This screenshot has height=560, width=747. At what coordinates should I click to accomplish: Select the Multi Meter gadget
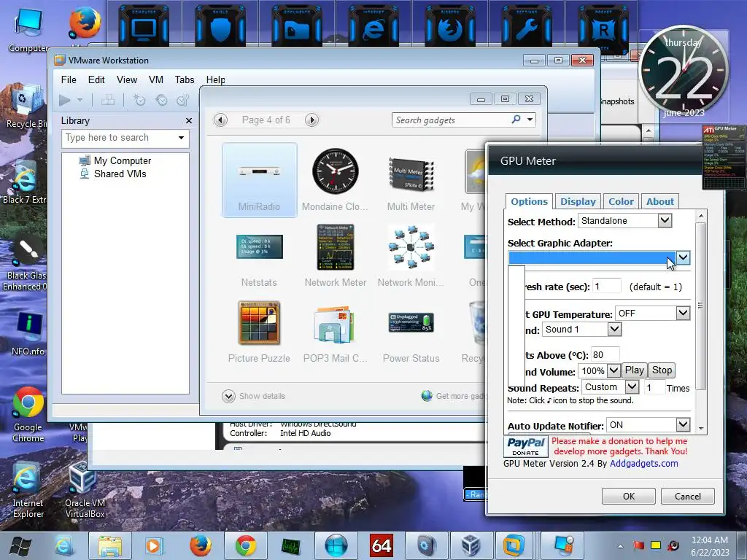(411, 180)
